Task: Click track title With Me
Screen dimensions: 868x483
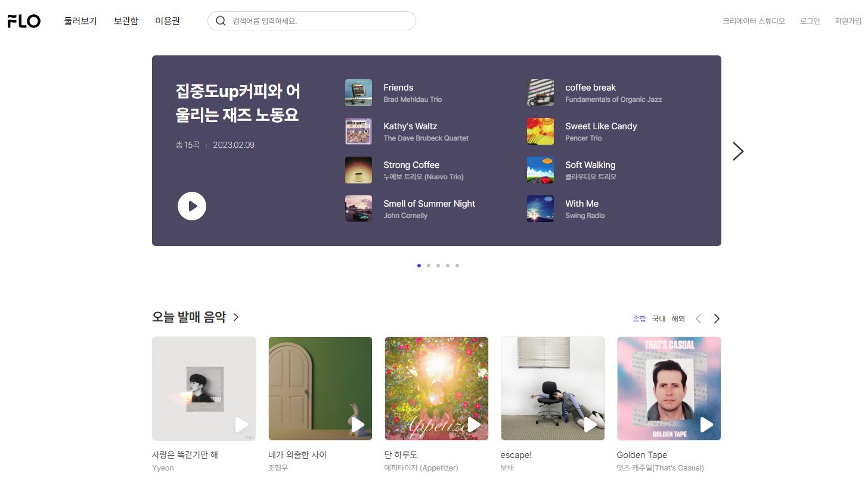Action: [582, 204]
